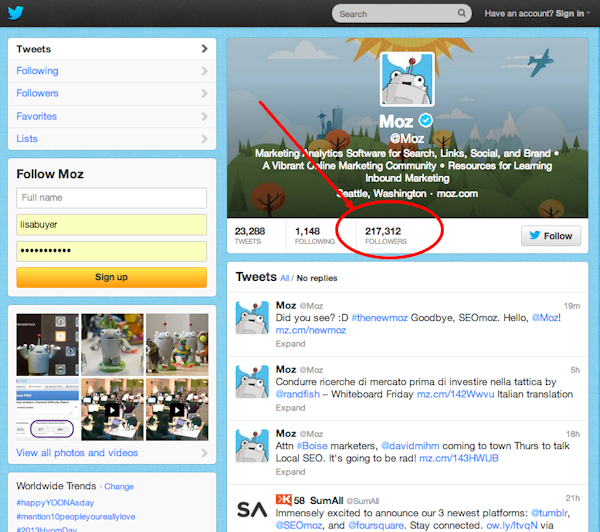Open the mz.cm/142Wwvu link
600x532 pixels.
pos(455,394)
